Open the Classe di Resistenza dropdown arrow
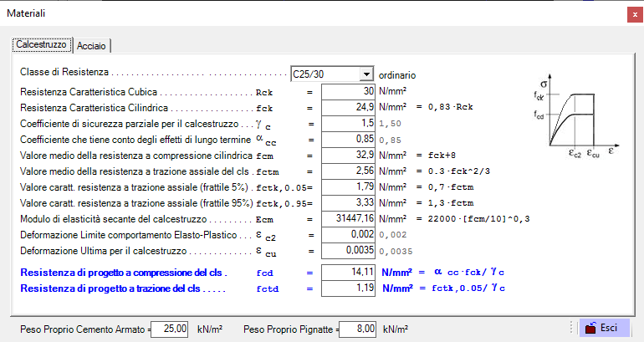Screen dimensions: 644x342 366,74
